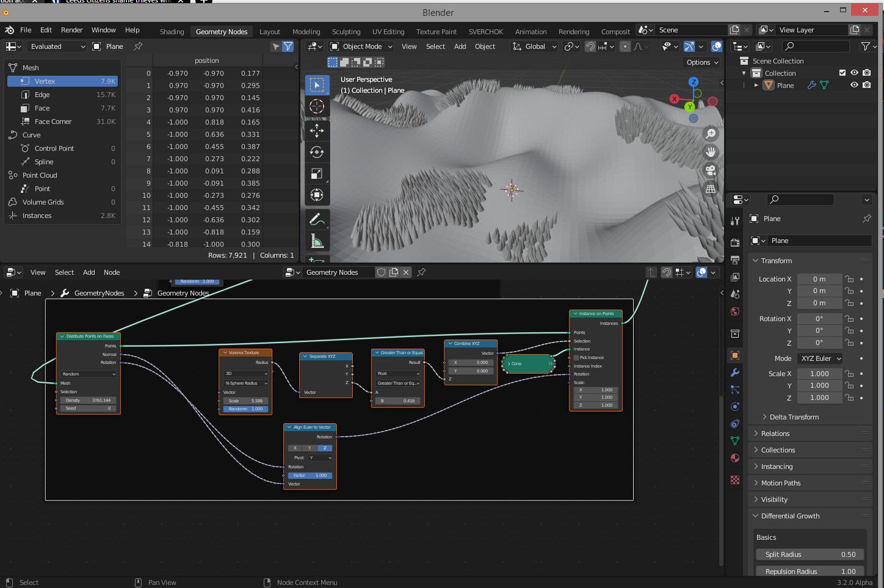Viewport: 884px width, 588px height.
Task: Choose the Annotate pencil tool
Action: point(317,219)
